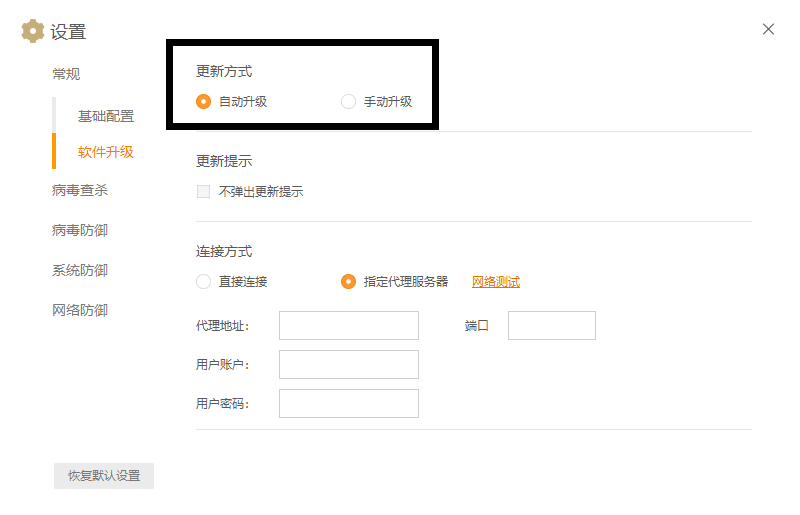
Task: Close the settings dialog
Action: click(768, 29)
